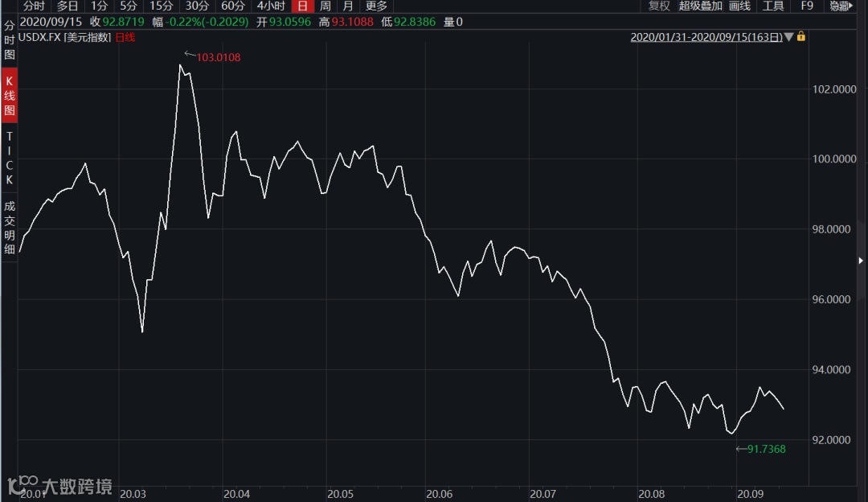Image resolution: width=868 pixels, height=502 pixels.
Task: Click the 20.03 time axis label
Action: [x=133, y=494]
